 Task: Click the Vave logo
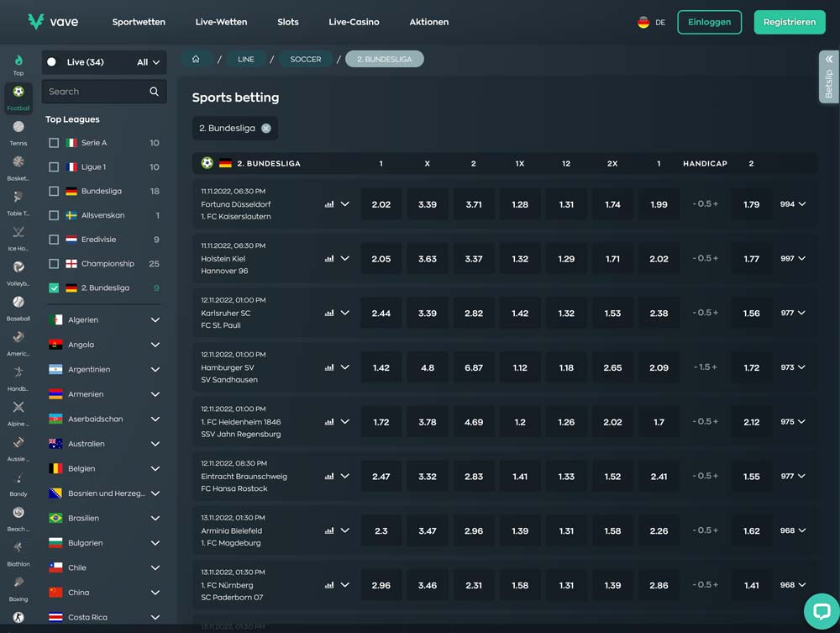tap(53, 22)
